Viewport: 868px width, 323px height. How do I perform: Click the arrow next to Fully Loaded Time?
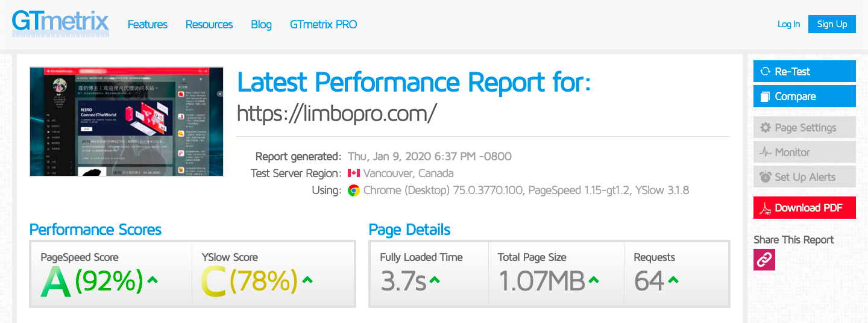click(435, 280)
